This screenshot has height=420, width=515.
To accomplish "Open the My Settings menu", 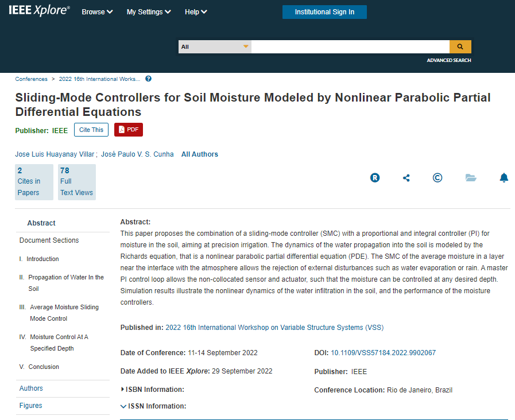I will [x=149, y=12].
